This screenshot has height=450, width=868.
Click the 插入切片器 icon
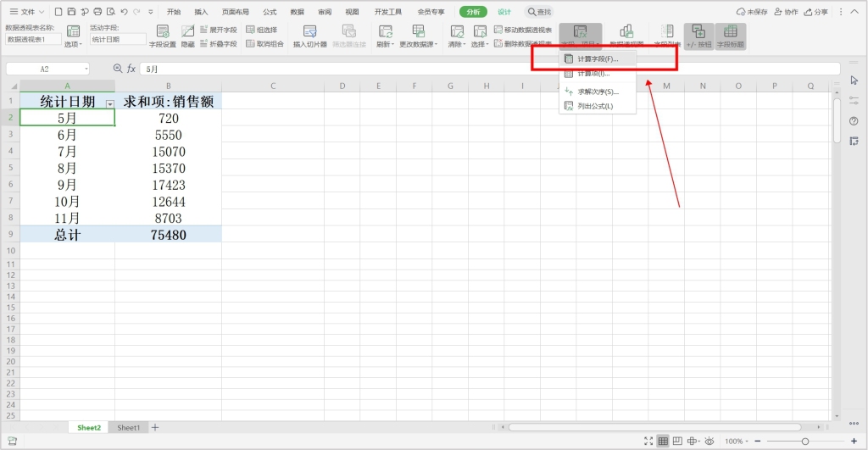(x=310, y=36)
